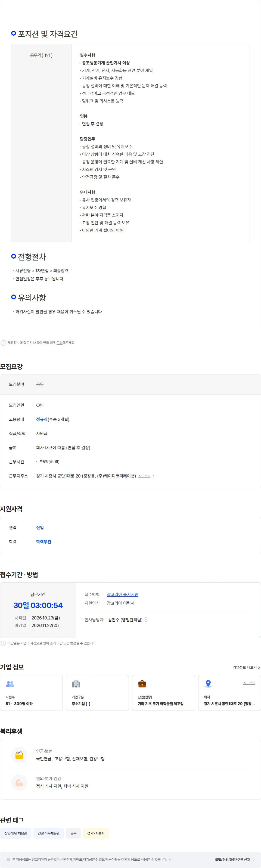Click 잡코리아 이력서 application format text
The image size is (261, 868).
[x=120, y=603]
